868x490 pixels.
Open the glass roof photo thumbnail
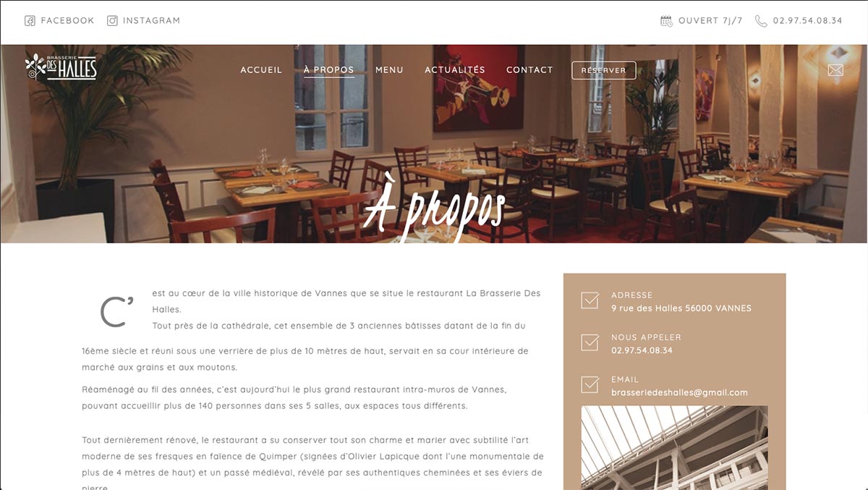(x=674, y=447)
